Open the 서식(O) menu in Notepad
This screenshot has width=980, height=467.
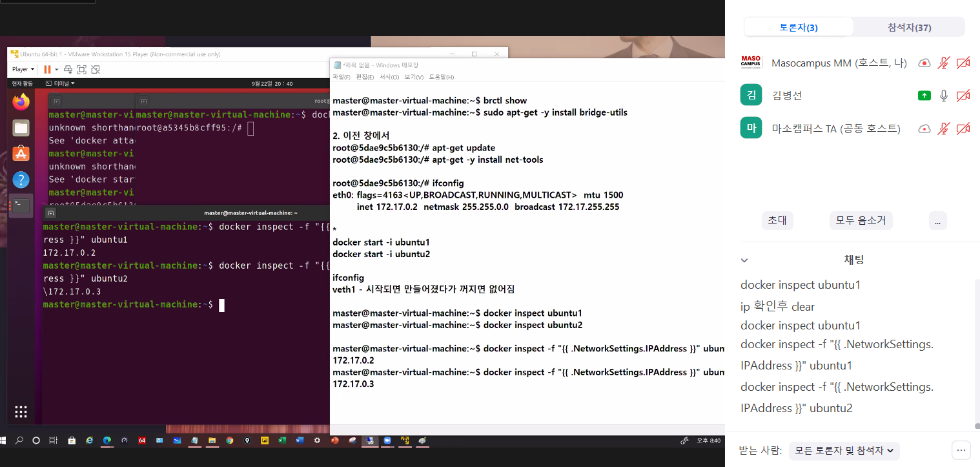pyautogui.click(x=389, y=78)
